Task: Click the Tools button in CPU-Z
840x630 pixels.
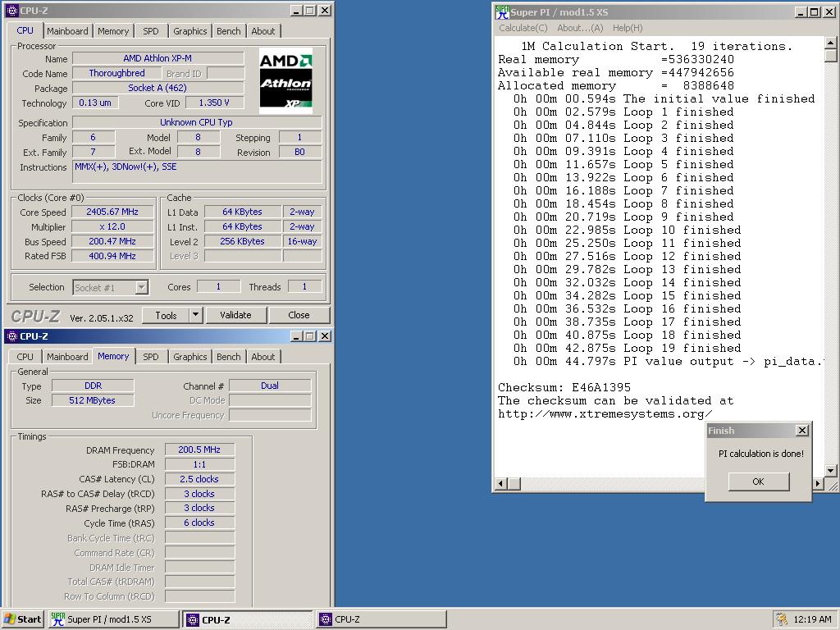Action: pos(166,315)
